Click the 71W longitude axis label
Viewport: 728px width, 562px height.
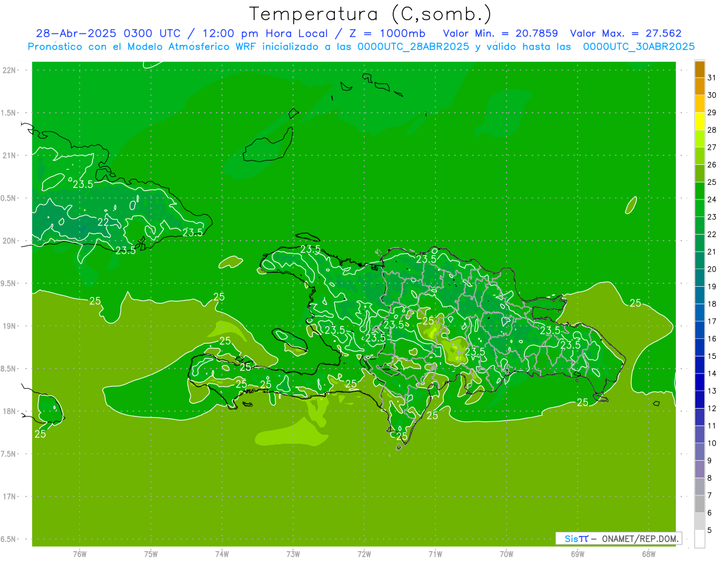[435, 554]
